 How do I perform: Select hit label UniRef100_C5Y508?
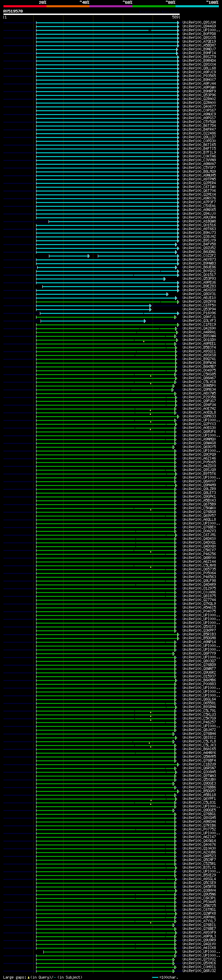tap(199, 122)
